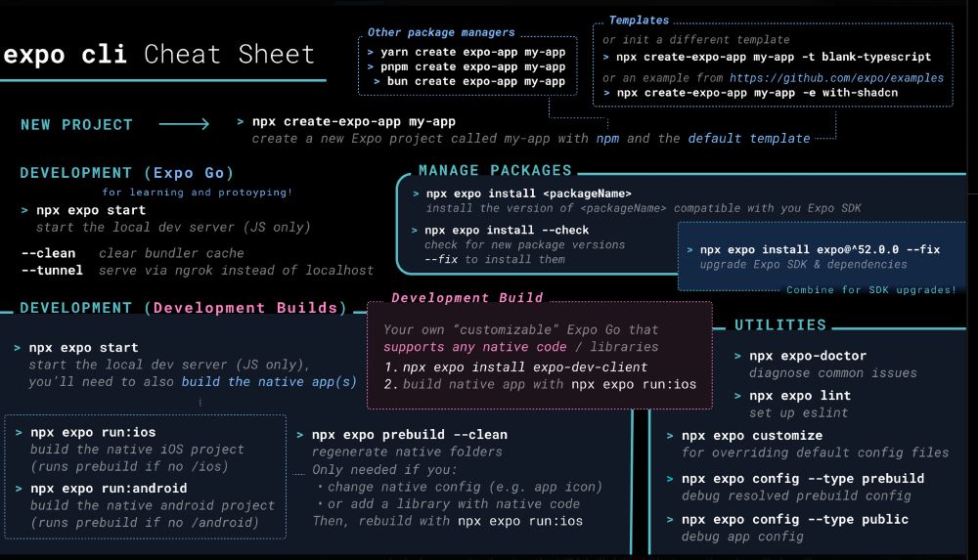Screen dimensions: 978x560
Task: Click 'supports any native code' pink text
Action: (x=474, y=347)
